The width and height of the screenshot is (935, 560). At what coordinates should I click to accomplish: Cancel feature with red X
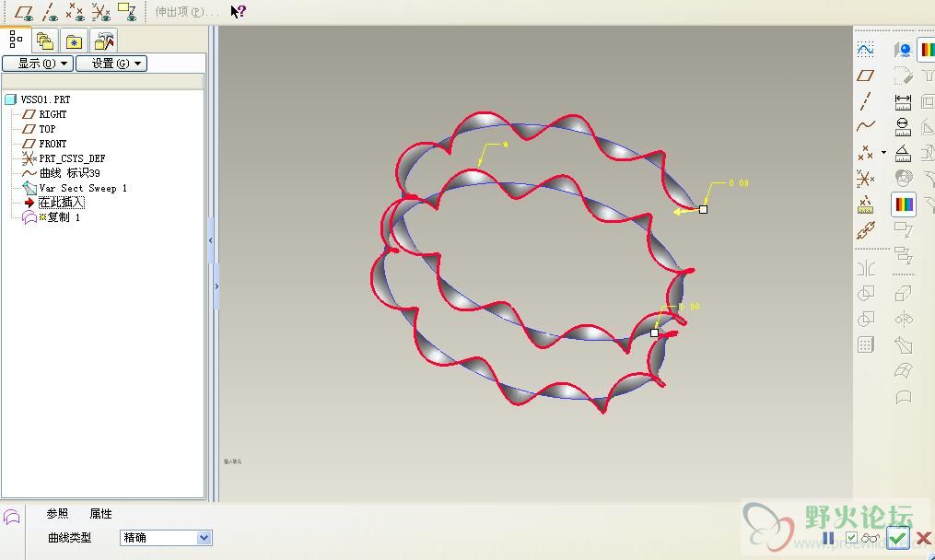click(x=924, y=539)
